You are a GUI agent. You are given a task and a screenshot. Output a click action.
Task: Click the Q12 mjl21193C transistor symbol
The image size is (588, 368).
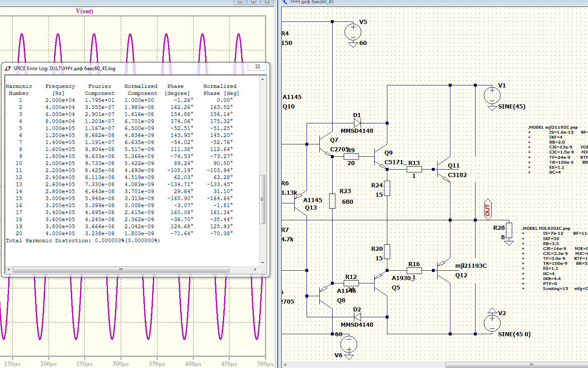click(443, 271)
